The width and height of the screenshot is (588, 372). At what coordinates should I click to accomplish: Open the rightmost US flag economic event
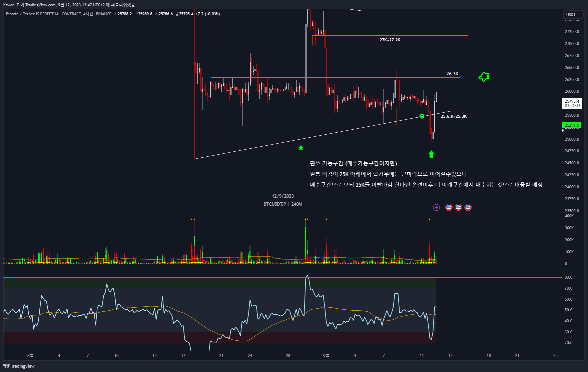[x=468, y=207]
